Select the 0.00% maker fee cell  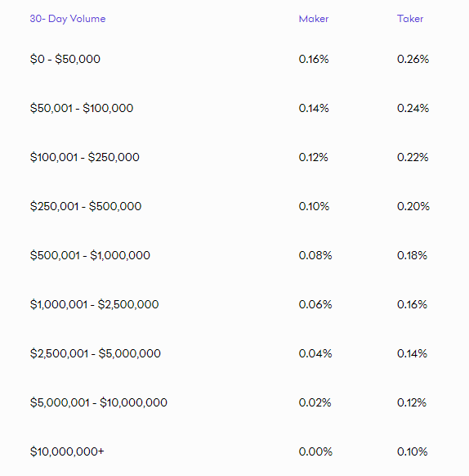[315, 451]
